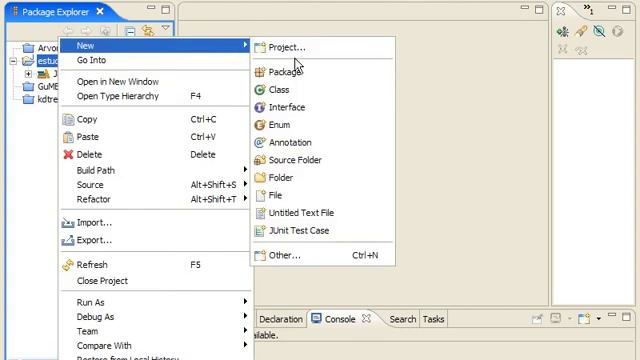This screenshot has height=360, width=640.
Task: Select the Arvor project folder
Action: pyautogui.click(x=40, y=48)
